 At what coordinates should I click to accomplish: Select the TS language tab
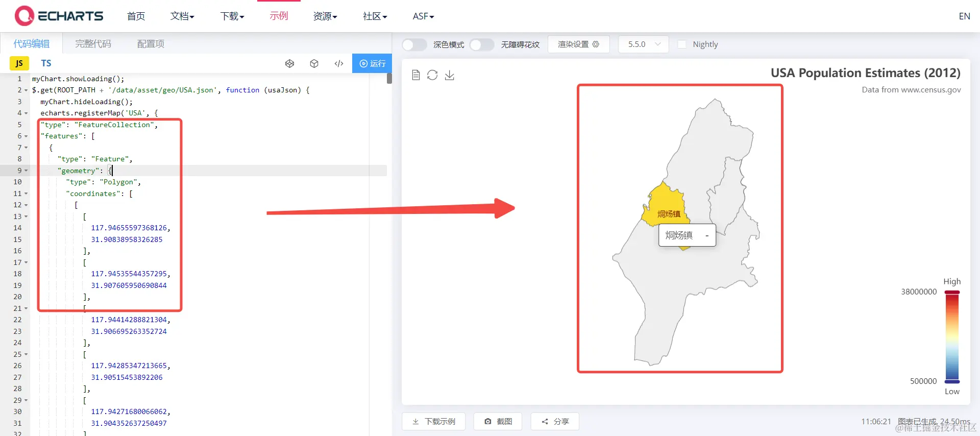coord(46,63)
